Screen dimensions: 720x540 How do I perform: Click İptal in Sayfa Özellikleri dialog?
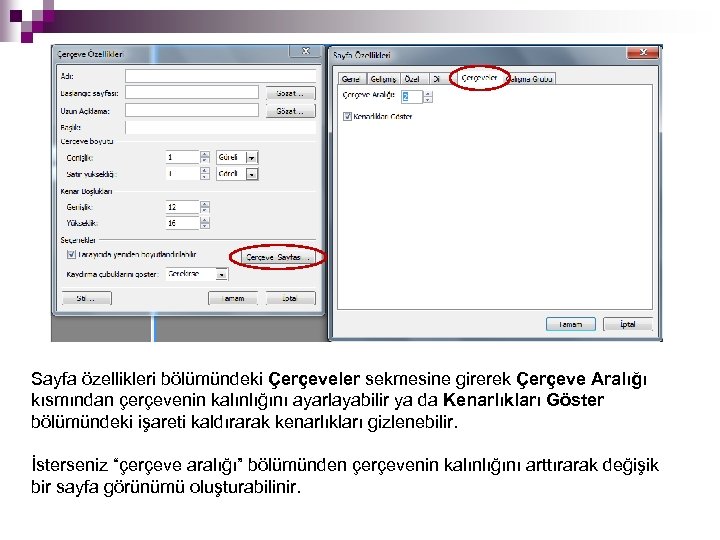(628, 324)
